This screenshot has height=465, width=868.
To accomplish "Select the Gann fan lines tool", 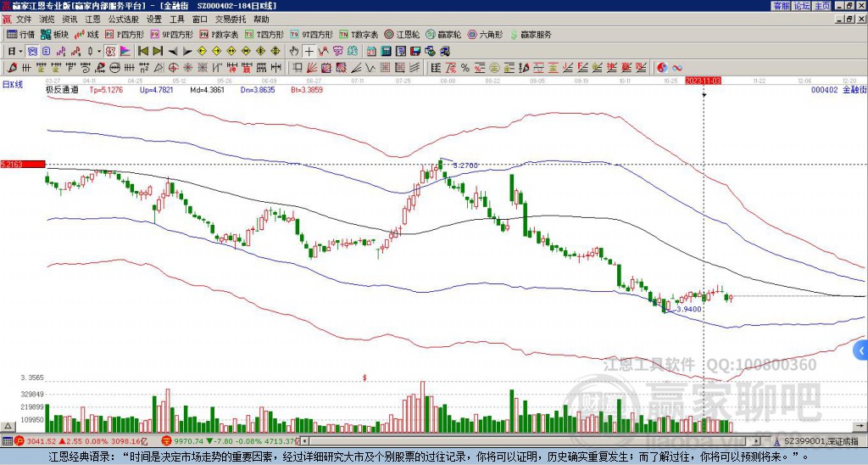I will [312, 68].
